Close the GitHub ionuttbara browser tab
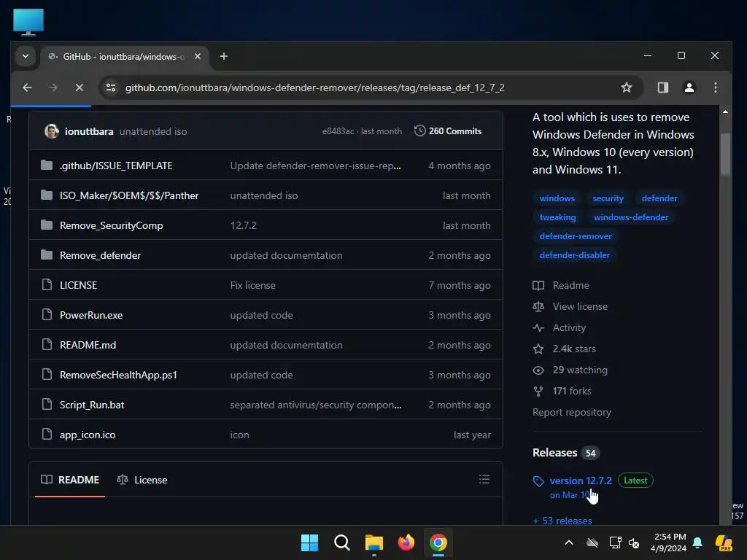Screen dimensions: 747x560 coord(198,56)
